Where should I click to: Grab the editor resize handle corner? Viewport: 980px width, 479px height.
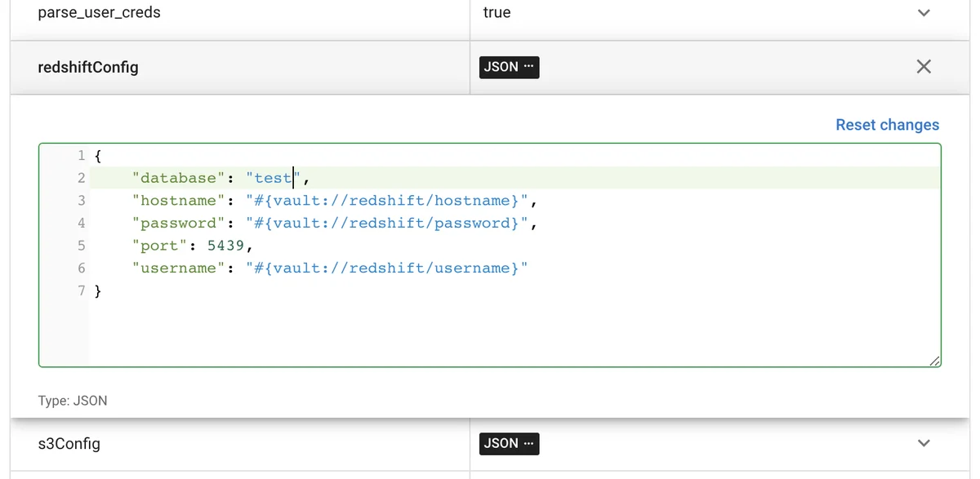tap(934, 361)
